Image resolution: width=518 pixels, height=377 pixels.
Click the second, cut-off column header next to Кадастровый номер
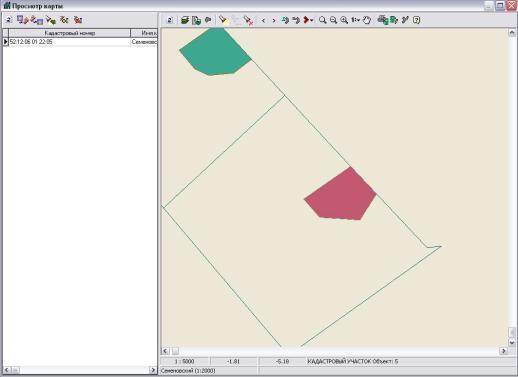tap(144, 33)
